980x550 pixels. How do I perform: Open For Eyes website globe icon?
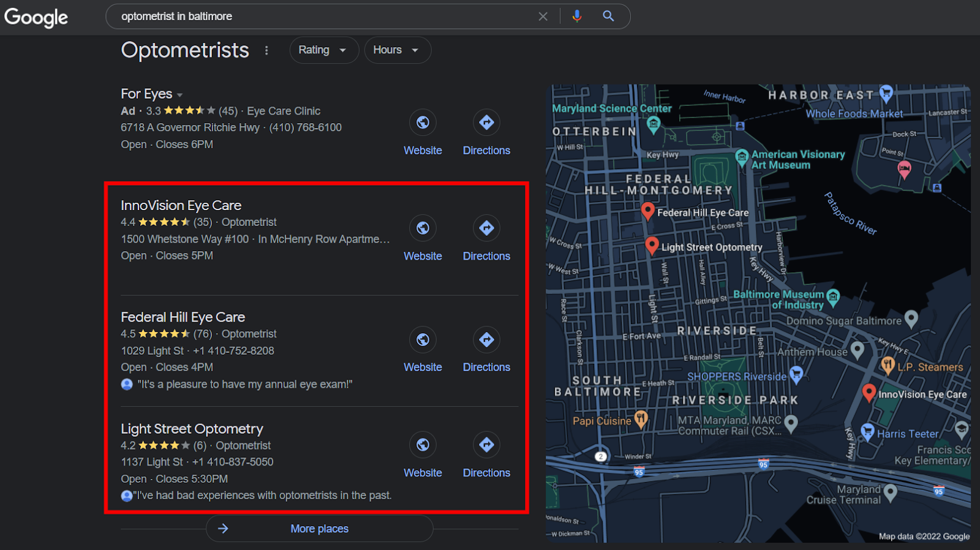point(423,122)
